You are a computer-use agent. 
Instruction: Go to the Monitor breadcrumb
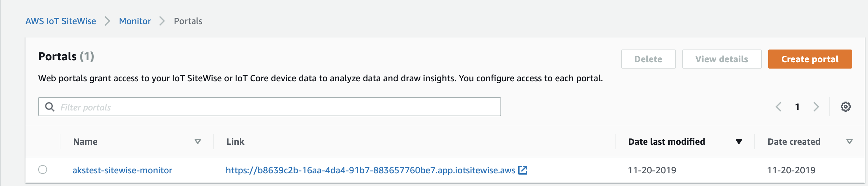(x=135, y=21)
